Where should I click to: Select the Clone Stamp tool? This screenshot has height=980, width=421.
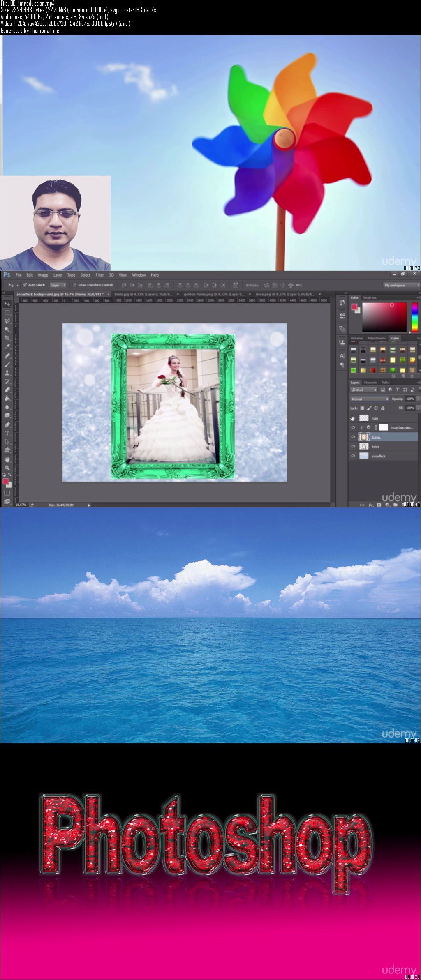7,373
